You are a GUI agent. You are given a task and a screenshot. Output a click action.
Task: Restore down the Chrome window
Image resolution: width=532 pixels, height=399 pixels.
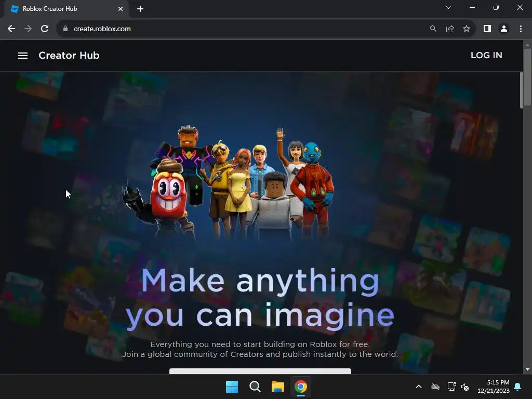pos(496,7)
